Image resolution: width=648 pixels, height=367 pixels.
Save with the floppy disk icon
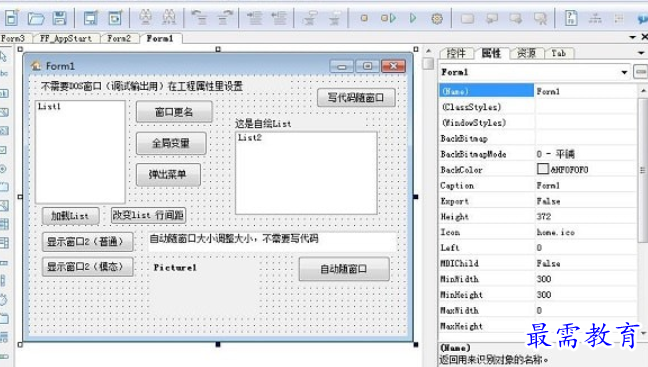tap(60, 18)
